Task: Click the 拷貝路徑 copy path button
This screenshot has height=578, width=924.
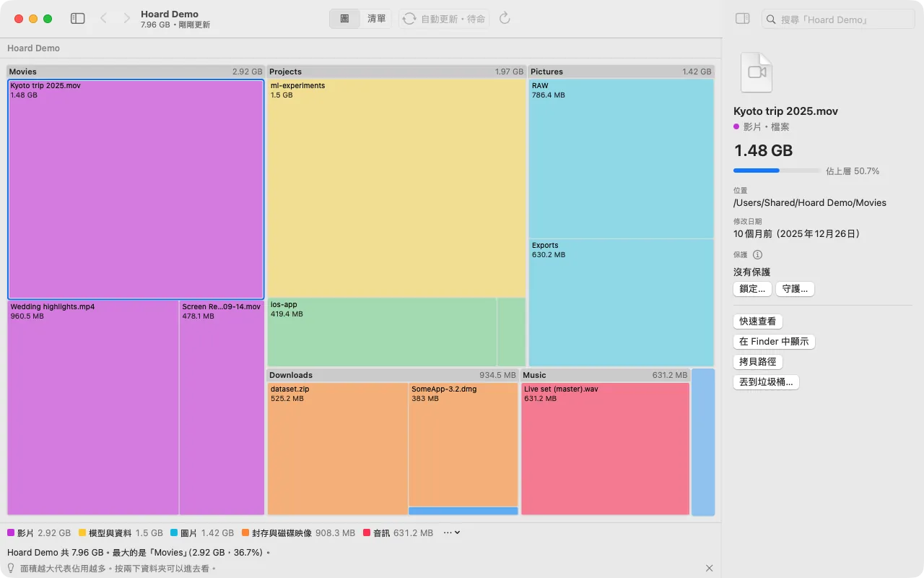Action: pos(758,362)
